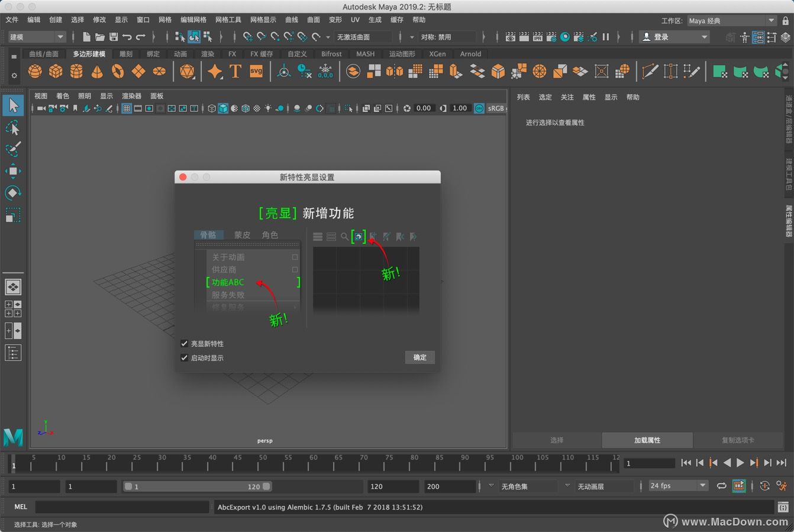Click the 加载属性 button
Viewport: 794px width, 532px height.
pyautogui.click(x=647, y=440)
